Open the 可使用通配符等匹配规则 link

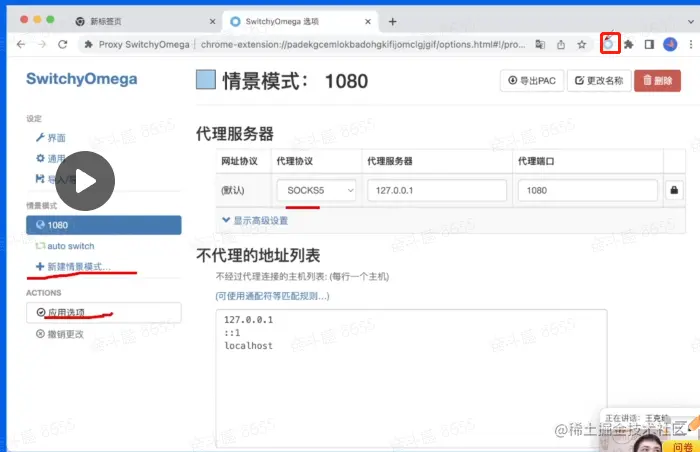coord(272,296)
